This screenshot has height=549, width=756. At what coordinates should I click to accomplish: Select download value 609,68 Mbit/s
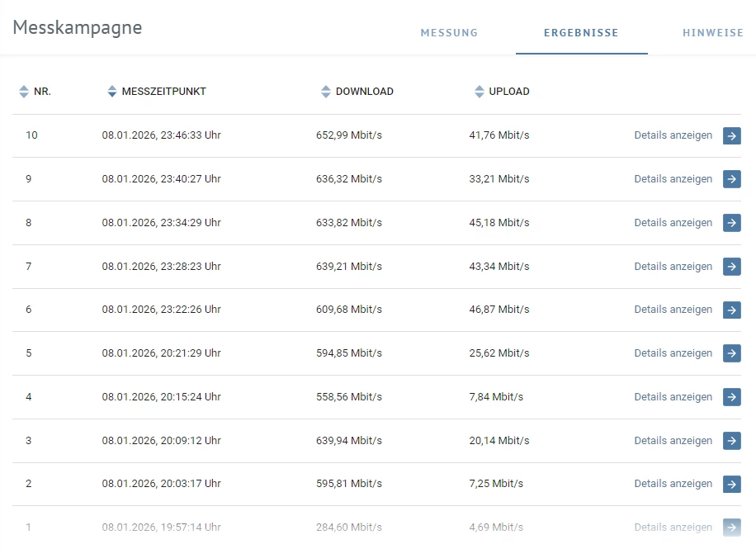coord(349,310)
